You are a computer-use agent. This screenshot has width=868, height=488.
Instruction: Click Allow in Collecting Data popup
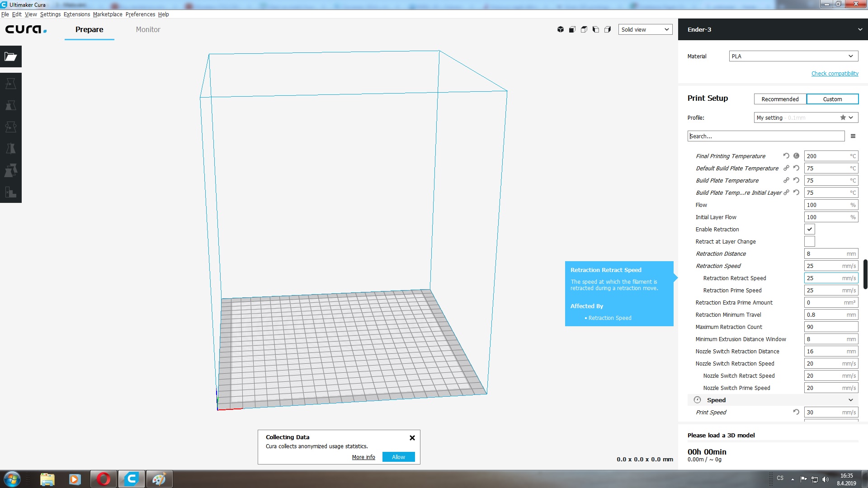click(x=398, y=457)
